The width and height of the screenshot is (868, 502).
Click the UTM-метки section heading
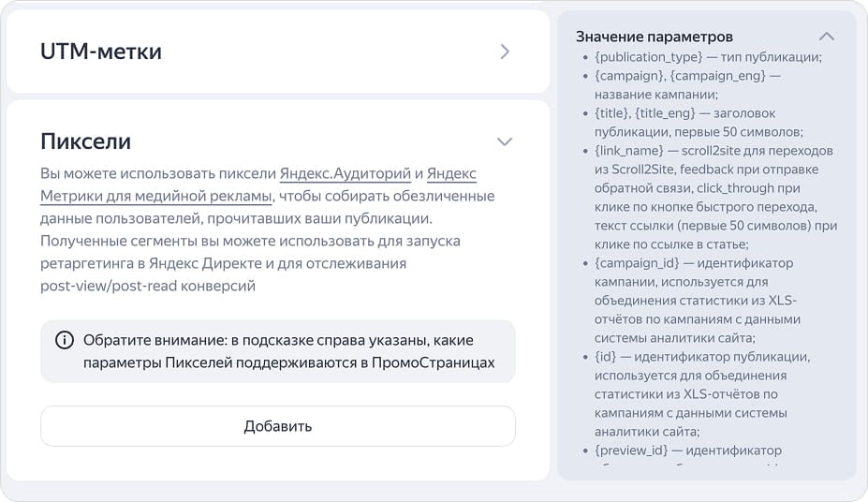101,52
